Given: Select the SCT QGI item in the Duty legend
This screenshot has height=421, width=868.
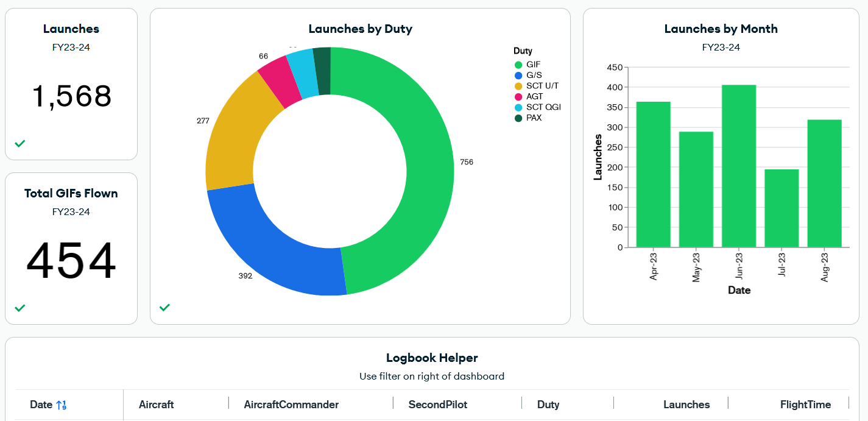Looking at the screenshot, I should (x=520, y=107).
